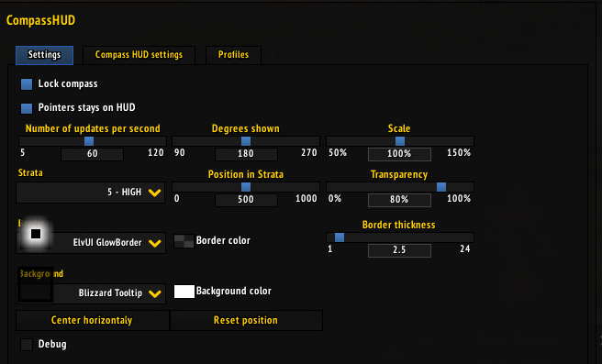
Task: Expand the ElvUI GlowBorder border dropdown
Action: pos(91,243)
